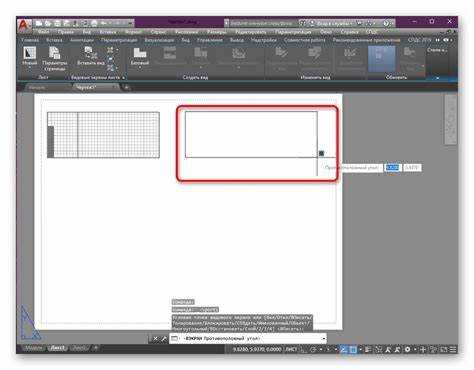This screenshot has height=370, width=474.
Task: Toggle polar tracking circle icon in status bar
Action: pyautogui.click(x=313, y=349)
